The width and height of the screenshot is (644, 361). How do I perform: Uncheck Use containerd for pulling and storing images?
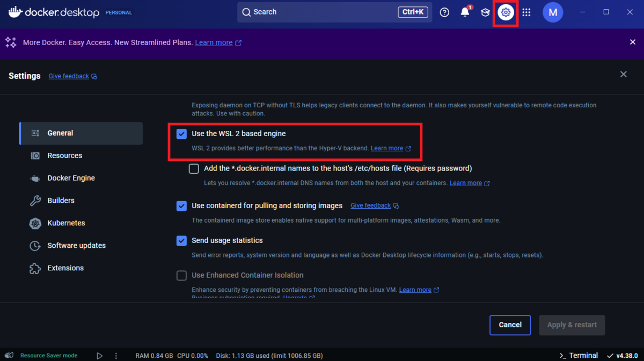pyautogui.click(x=181, y=206)
